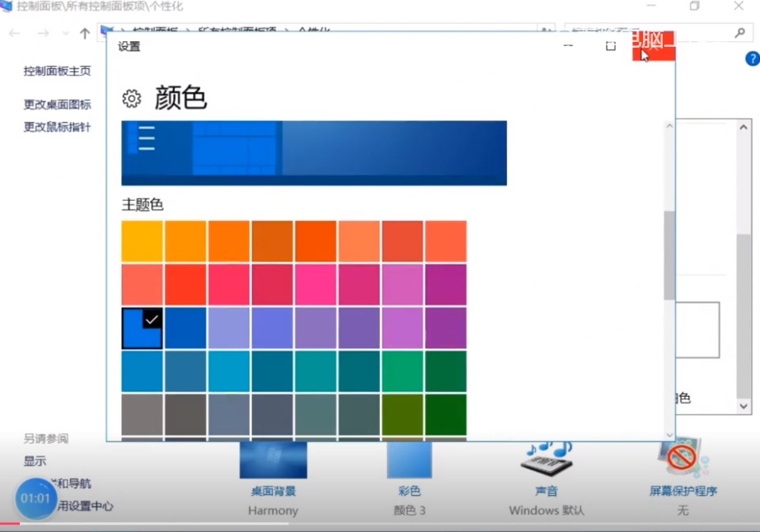Select the first blue swatch in fourth row
This screenshot has height=532, width=760.
pos(142,371)
